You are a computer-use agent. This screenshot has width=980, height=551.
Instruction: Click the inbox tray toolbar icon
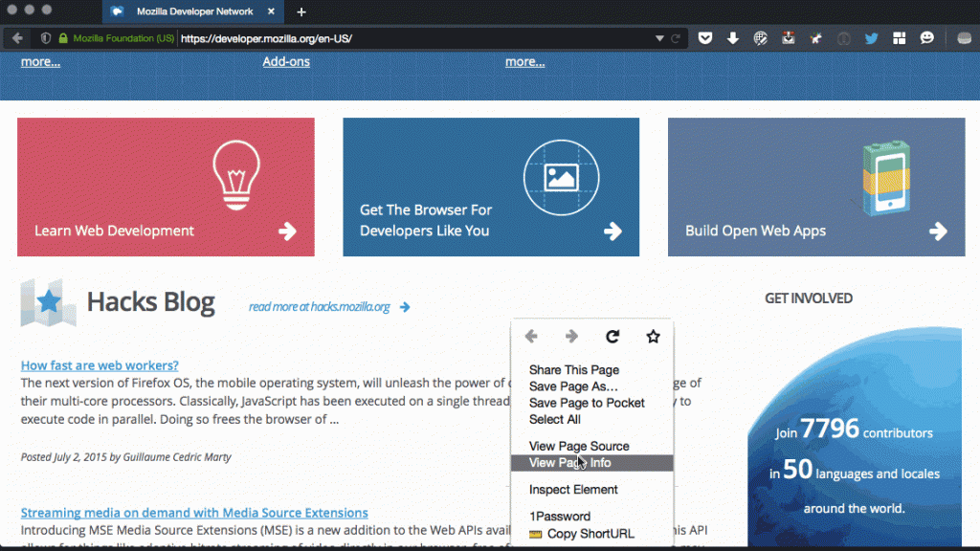point(789,38)
